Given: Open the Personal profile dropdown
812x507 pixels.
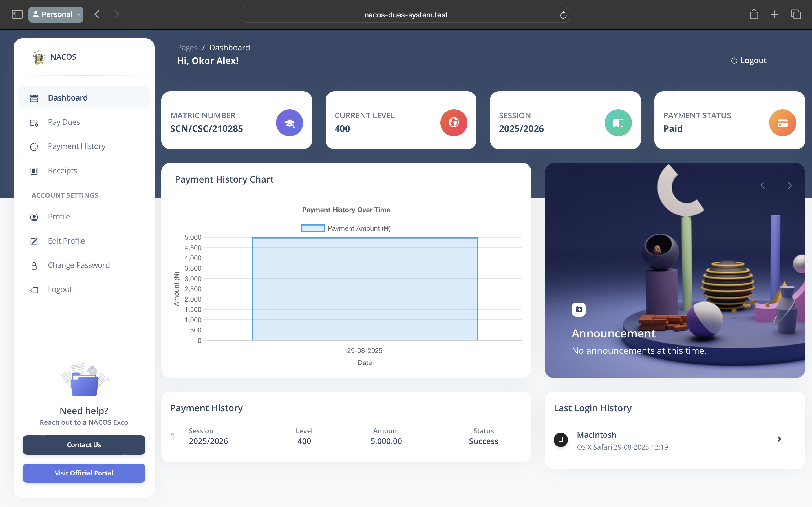Looking at the screenshot, I should pyautogui.click(x=56, y=14).
